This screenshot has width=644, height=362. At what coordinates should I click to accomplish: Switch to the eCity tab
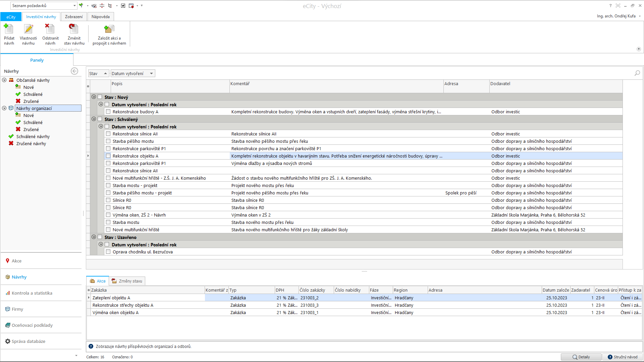click(11, 17)
